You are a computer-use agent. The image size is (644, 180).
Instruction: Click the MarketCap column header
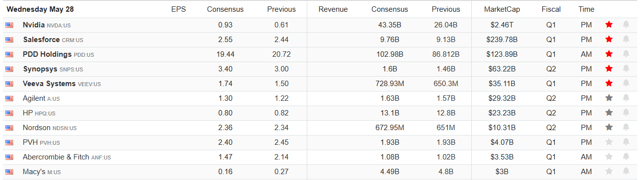click(502, 9)
